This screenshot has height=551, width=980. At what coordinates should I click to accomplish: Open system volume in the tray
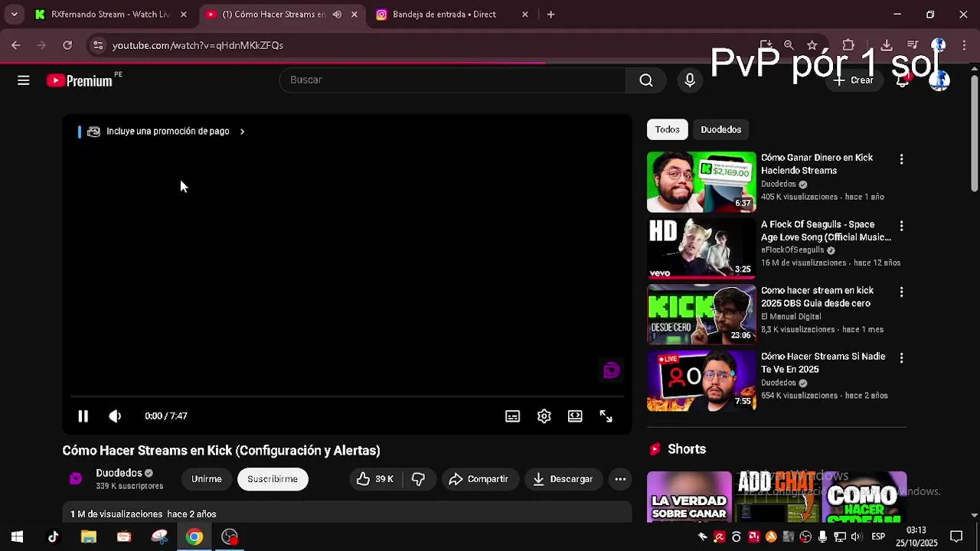click(856, 537)
